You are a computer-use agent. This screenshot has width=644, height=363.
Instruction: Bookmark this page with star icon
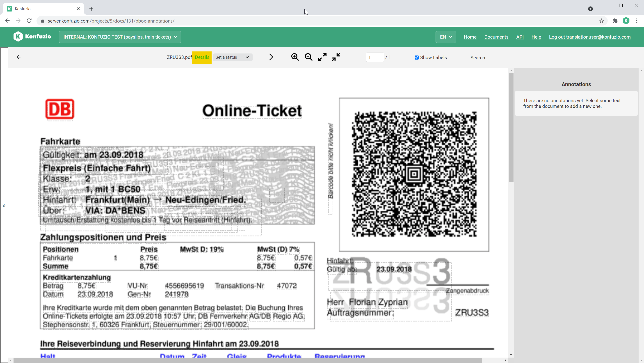click(x=601, y=21)
